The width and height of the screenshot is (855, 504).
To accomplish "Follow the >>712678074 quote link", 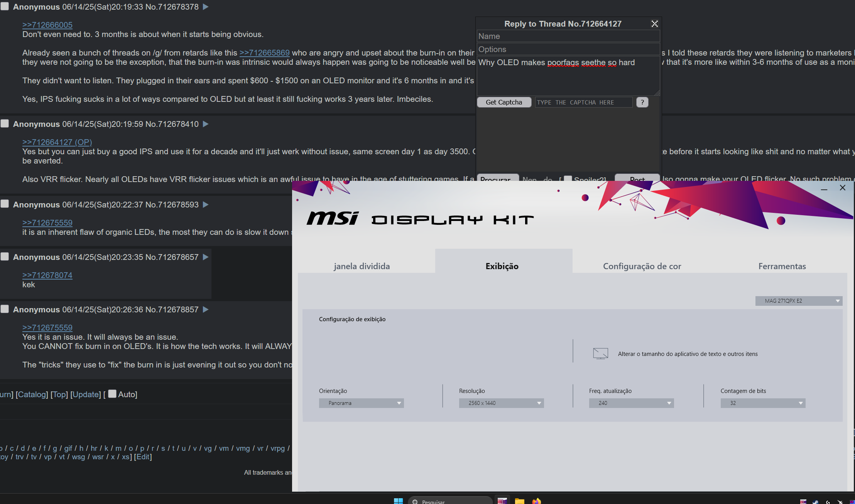I will click(47, 275).
